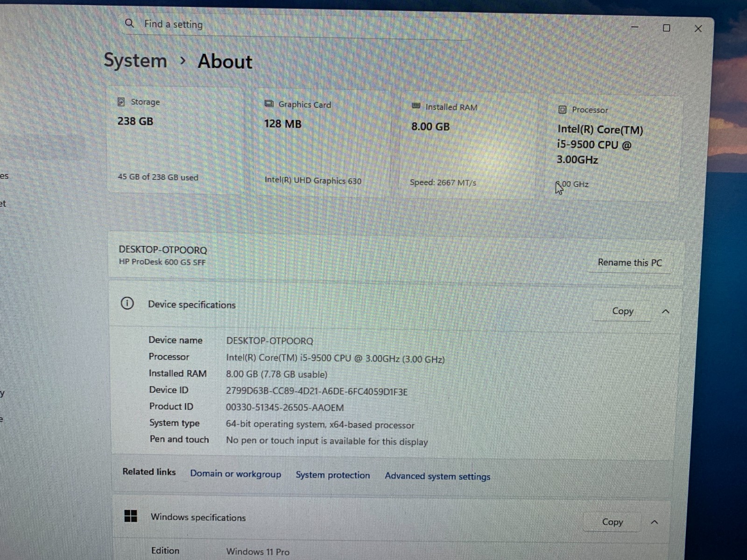Select the System type value
The width and height of the screenshot is (747, 560).
320,425
